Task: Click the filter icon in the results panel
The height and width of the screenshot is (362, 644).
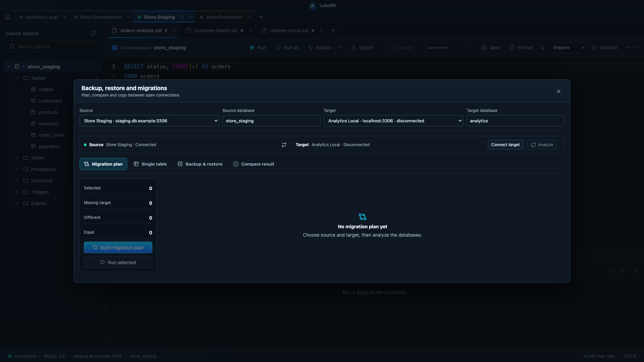Action: (623, 270)
